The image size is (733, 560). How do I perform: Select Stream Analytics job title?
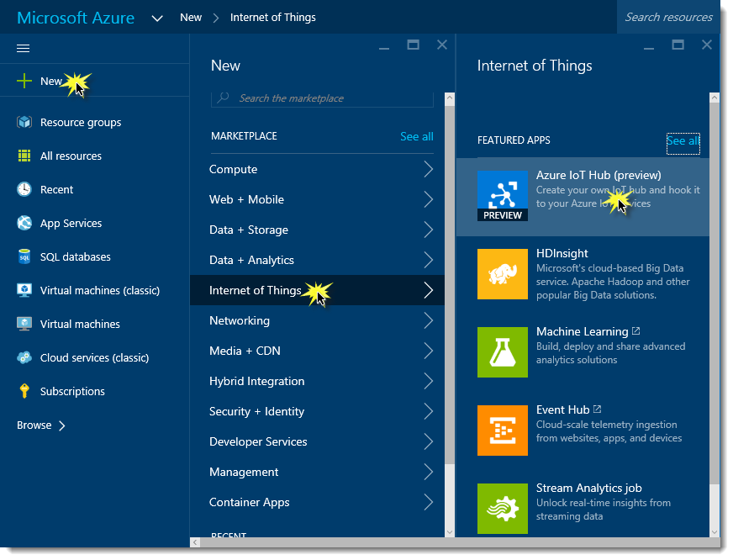point(588,488)
